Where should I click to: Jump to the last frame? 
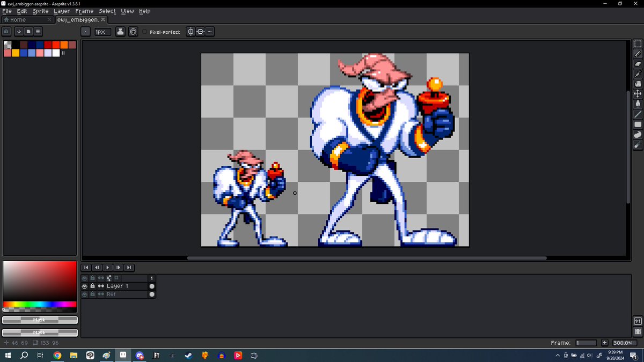click(129, 268)
